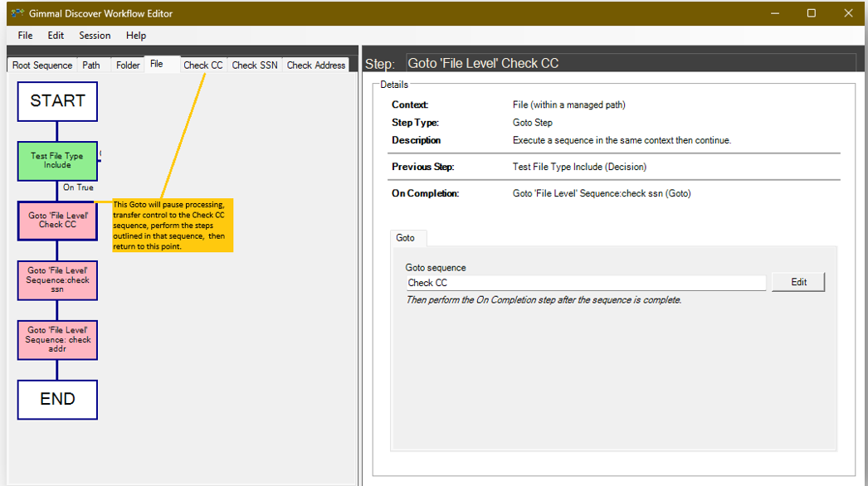
Task: Click the Goto sequence field containing Check CC
Action: coord(585,283)
